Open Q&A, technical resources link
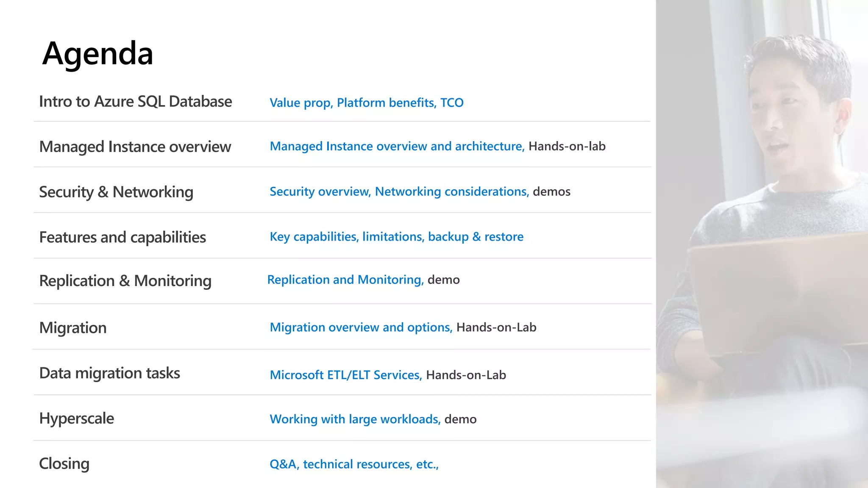This screenshot has width=868, height=488. [354, 464]
